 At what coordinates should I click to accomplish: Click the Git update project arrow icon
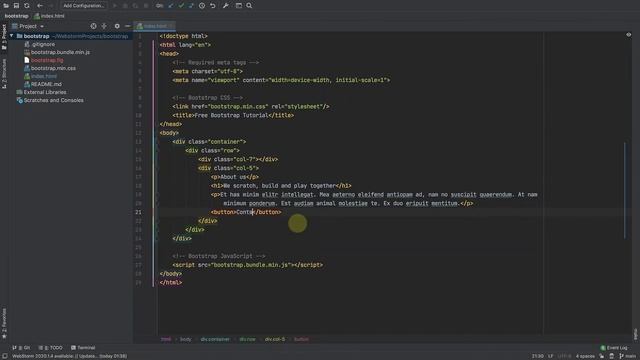point(171,6)
